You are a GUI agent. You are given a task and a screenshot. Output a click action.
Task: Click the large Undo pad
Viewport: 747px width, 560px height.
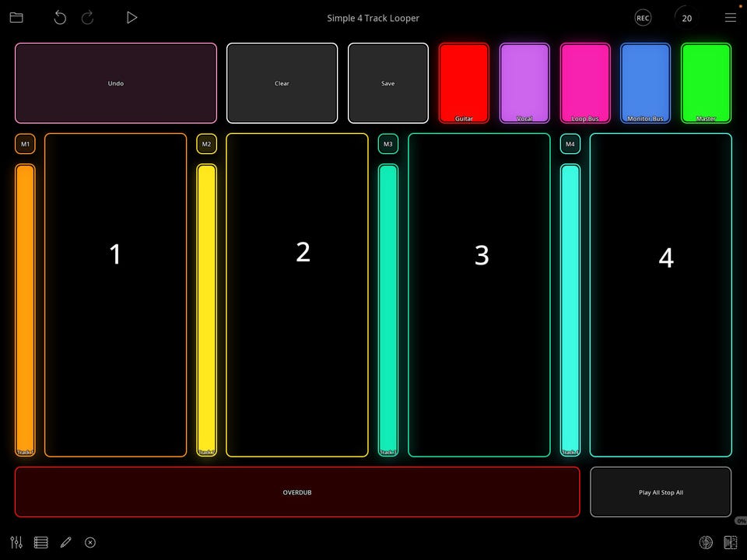tap(116, 83)
